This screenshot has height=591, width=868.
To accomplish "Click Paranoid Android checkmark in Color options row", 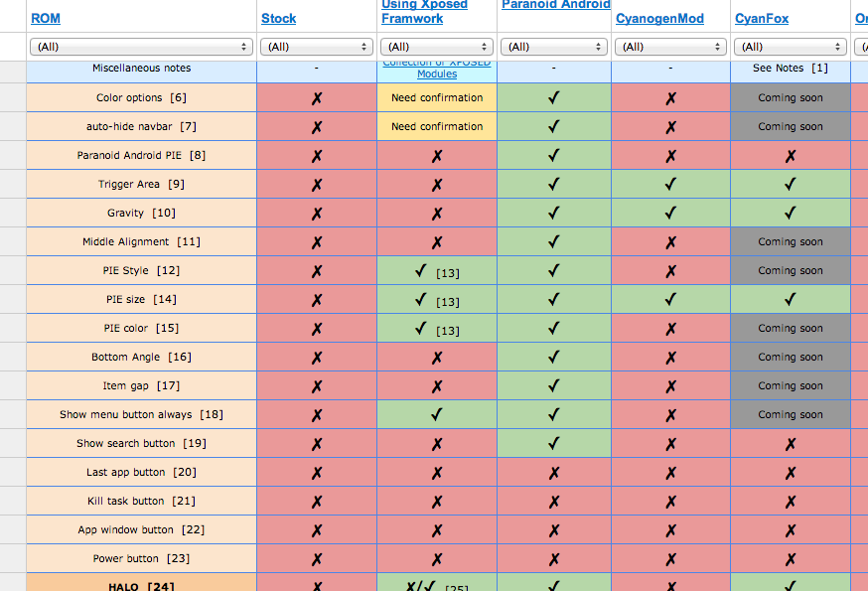I will pos(553,98).
